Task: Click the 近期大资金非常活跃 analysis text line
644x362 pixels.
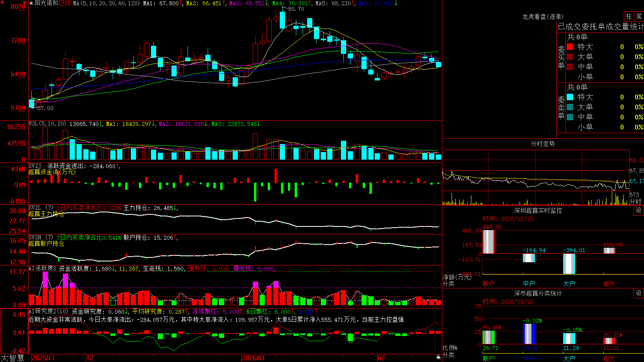Action: (x=216, y=319)
